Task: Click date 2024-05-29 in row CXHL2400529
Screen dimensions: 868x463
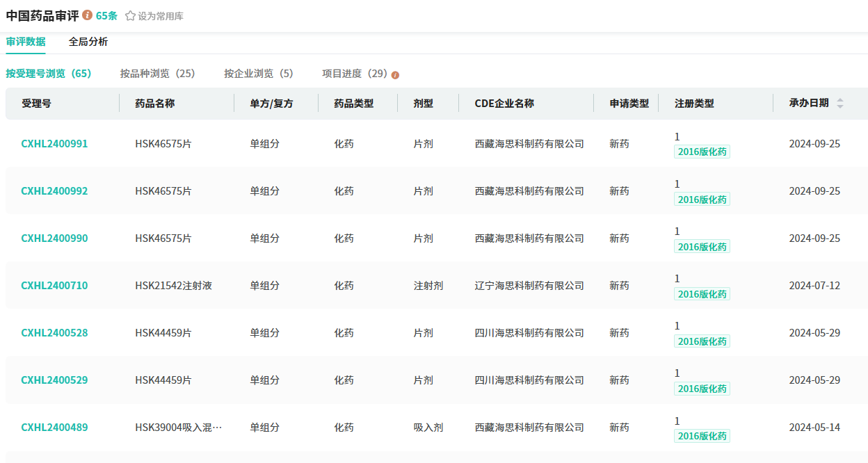Action: click(814, 380)
